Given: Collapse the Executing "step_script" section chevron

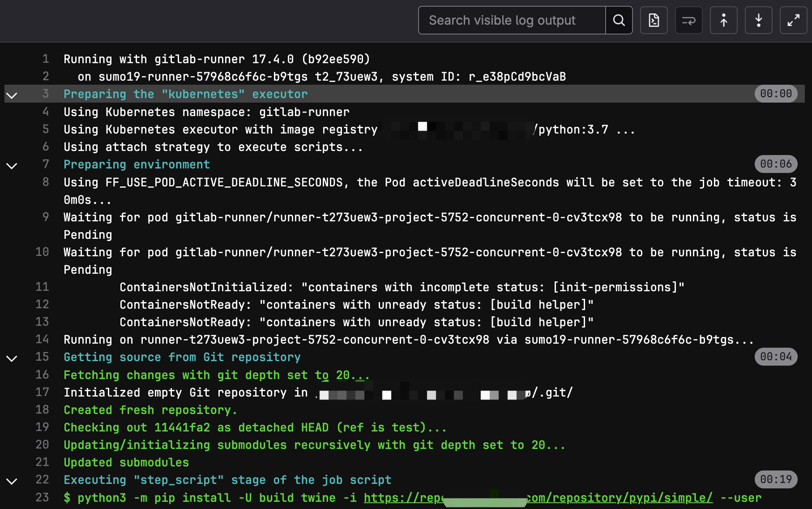Looking at the screenshot, I should pos(12,481).
